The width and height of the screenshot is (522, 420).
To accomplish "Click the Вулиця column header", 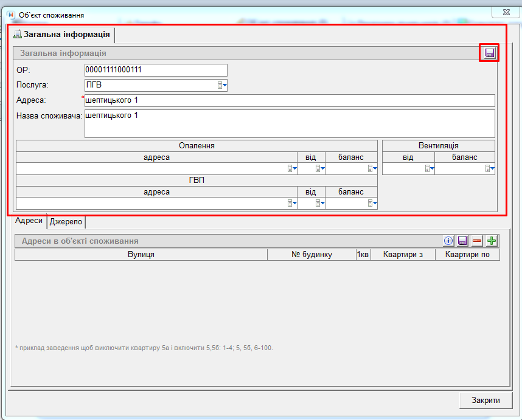I will tap(141, 255).
